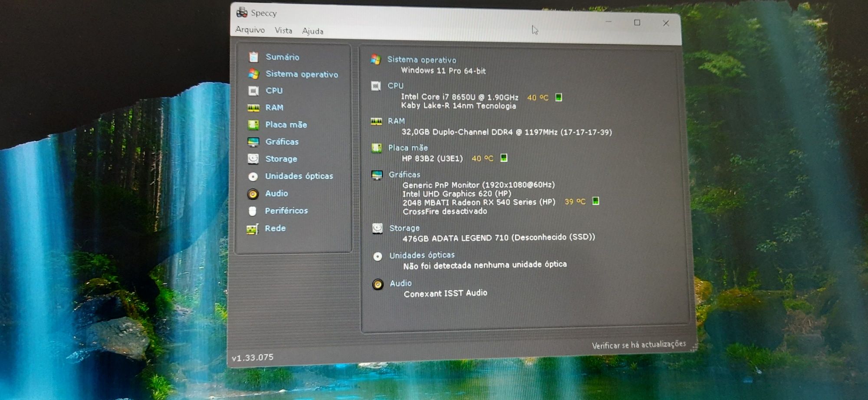This screenshot has width=868, height=400.
Task: Click Audio heading in summary panel
Action: pos(401,283)
